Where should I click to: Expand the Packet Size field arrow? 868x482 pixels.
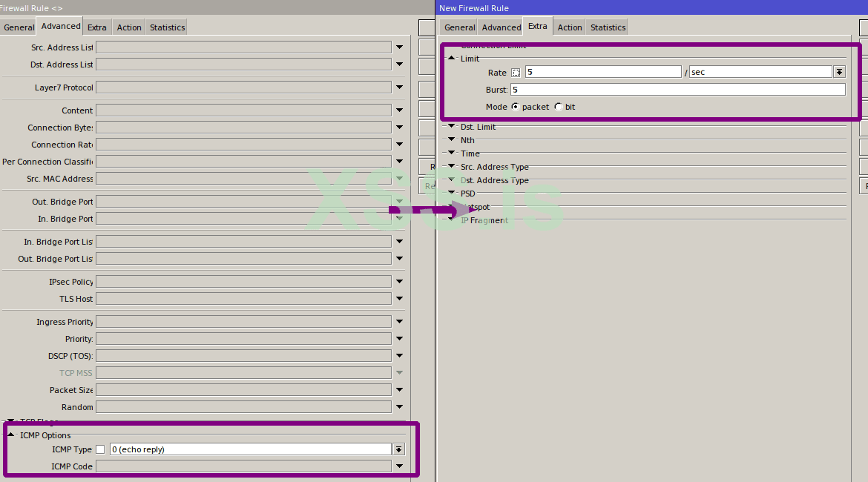(x=399, y=390)
